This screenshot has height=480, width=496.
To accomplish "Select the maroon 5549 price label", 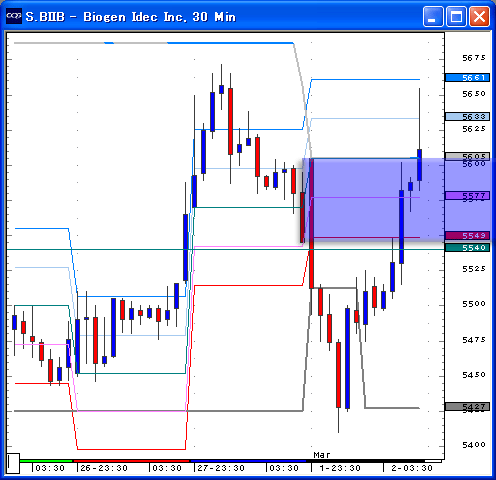I will coord(467,235).
